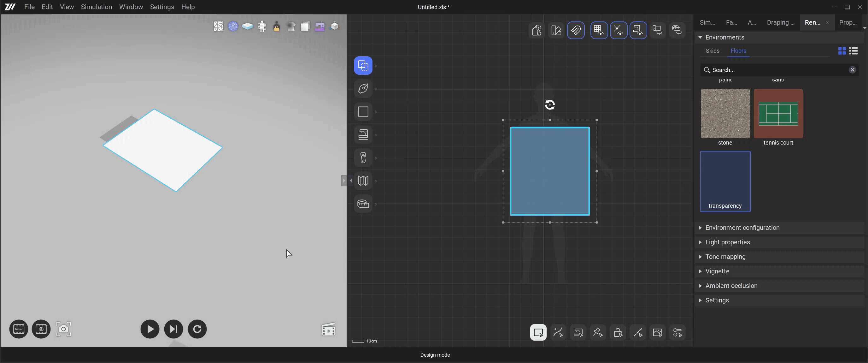This screenshot has width=868, height=363.
Task: Open animation clapperboard icon
Action: tap(329, 330)
